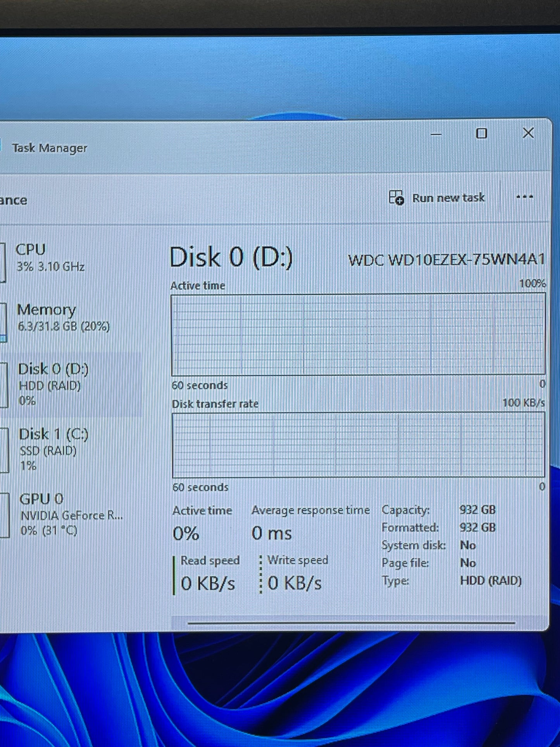
Task: Click the Average response time 0 ms value
Action: [x=271, y=533]
